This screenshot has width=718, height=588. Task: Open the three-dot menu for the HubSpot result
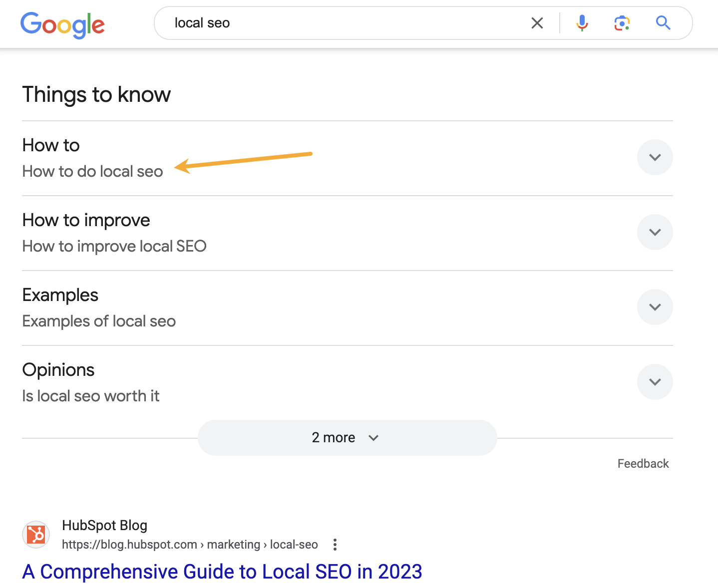[x=334, y=545]
